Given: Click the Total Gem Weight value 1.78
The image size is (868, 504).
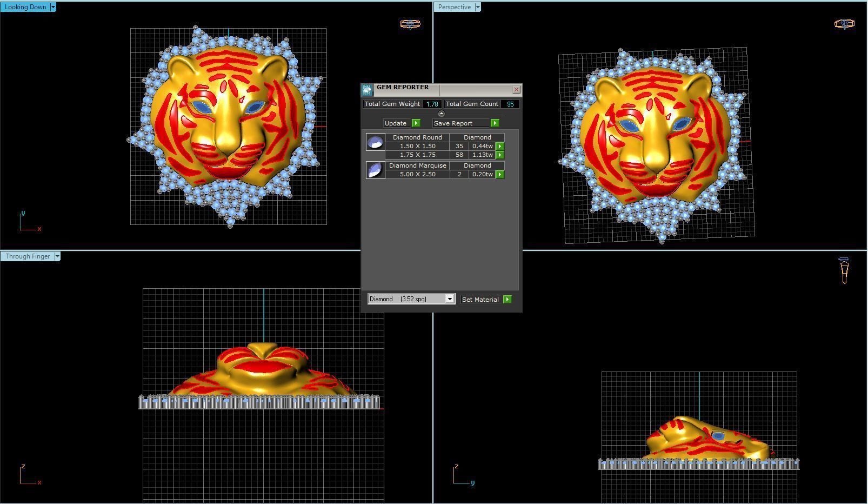Looking at the screenshot, I should pos(432,104).
